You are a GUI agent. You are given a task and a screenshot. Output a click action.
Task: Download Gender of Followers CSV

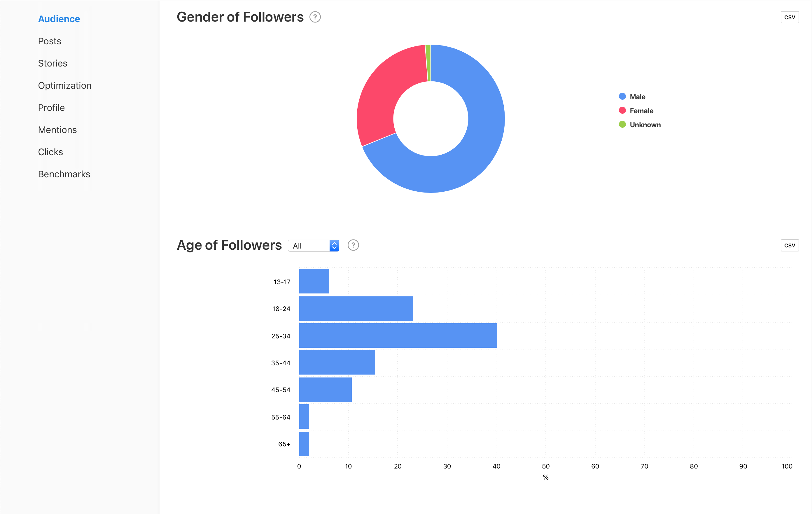(x=790, y=17)
